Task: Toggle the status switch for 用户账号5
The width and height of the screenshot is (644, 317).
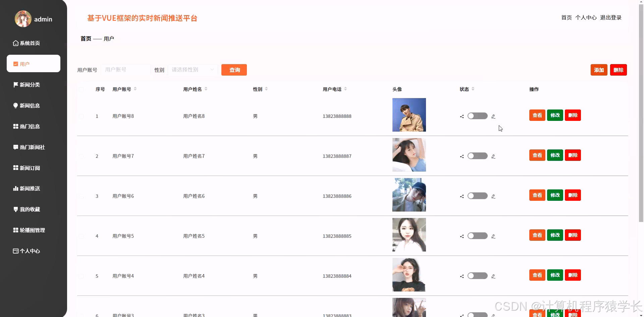Action: (477, 236)
